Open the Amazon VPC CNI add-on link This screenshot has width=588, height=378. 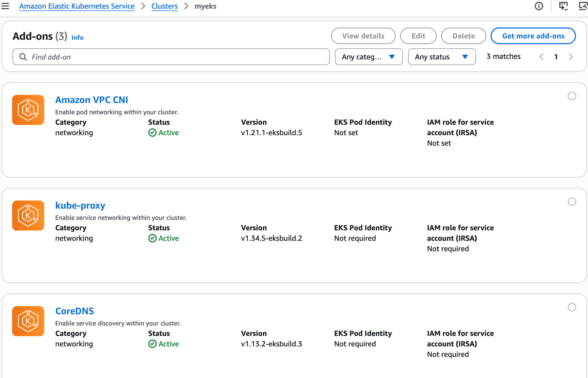[92, 100]
